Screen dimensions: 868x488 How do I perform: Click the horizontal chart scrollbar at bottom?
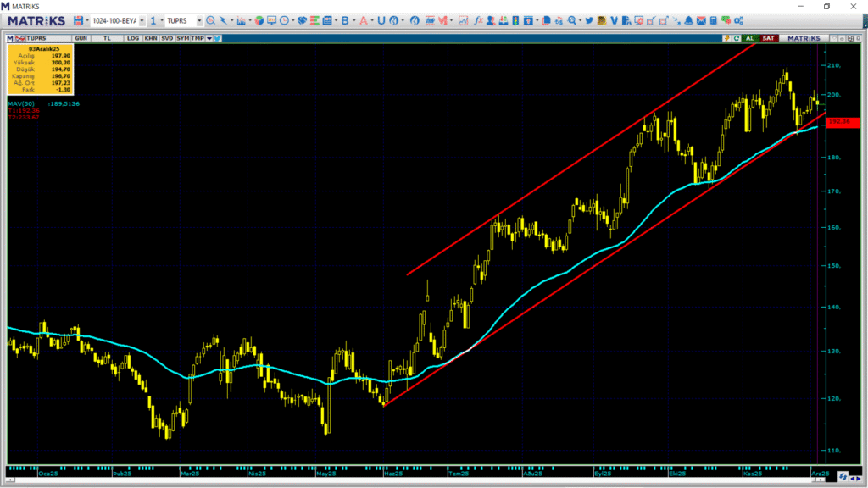pos(424,479)
